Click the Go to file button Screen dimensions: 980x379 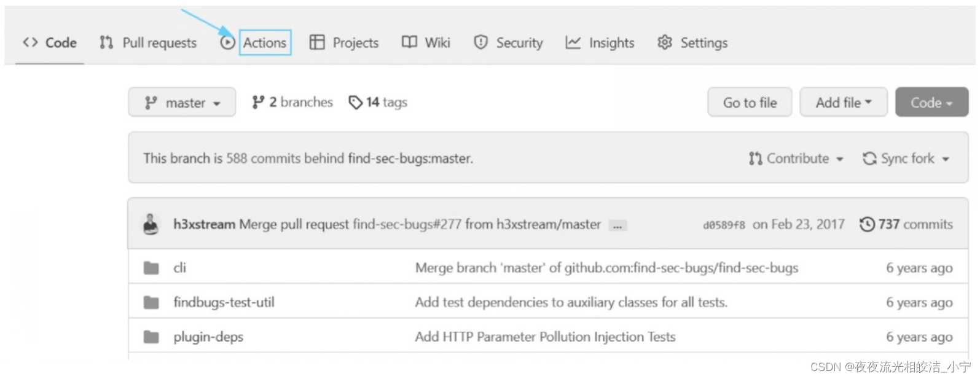(750, 102)
